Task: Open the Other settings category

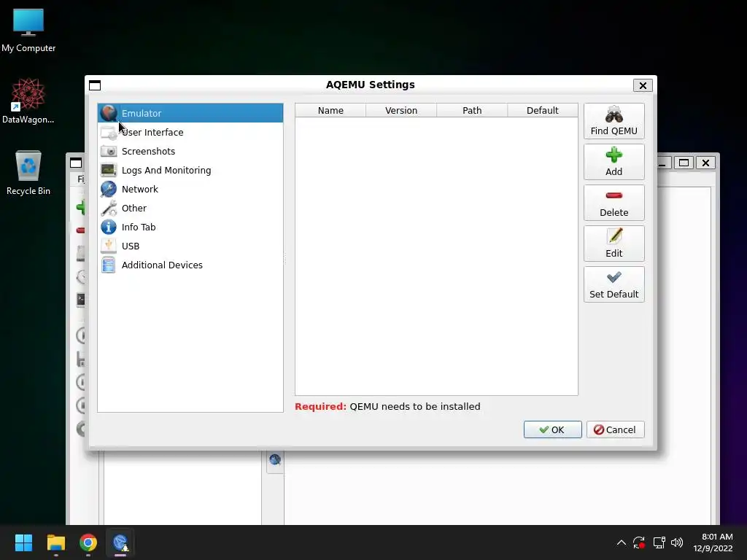Action: coord(190,208)
